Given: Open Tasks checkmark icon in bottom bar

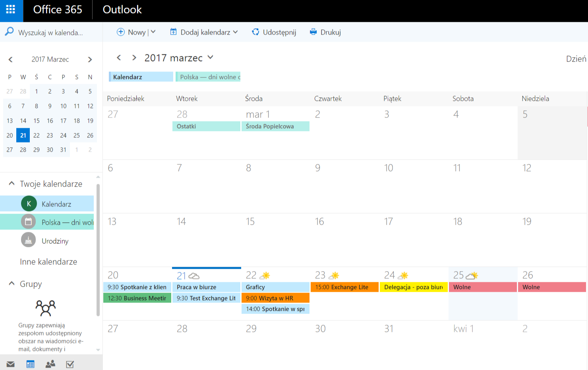Looking at the screenshot, I should coord(70,364).
